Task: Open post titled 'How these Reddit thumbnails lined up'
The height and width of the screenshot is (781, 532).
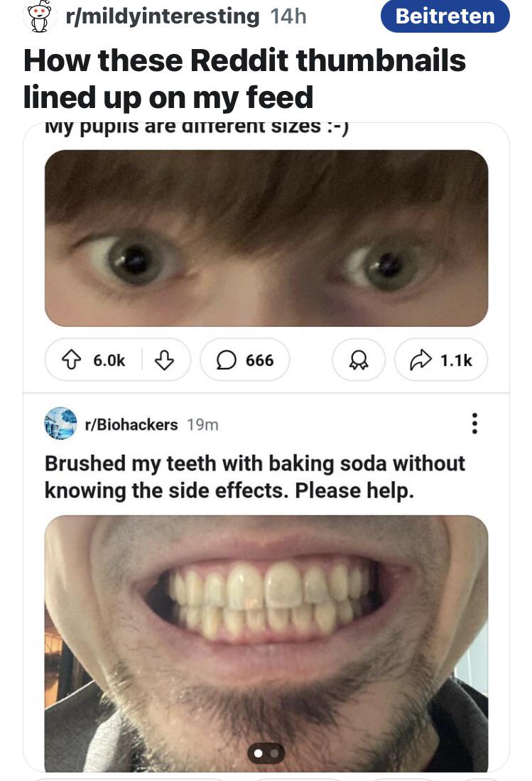Action: [244, 78]
